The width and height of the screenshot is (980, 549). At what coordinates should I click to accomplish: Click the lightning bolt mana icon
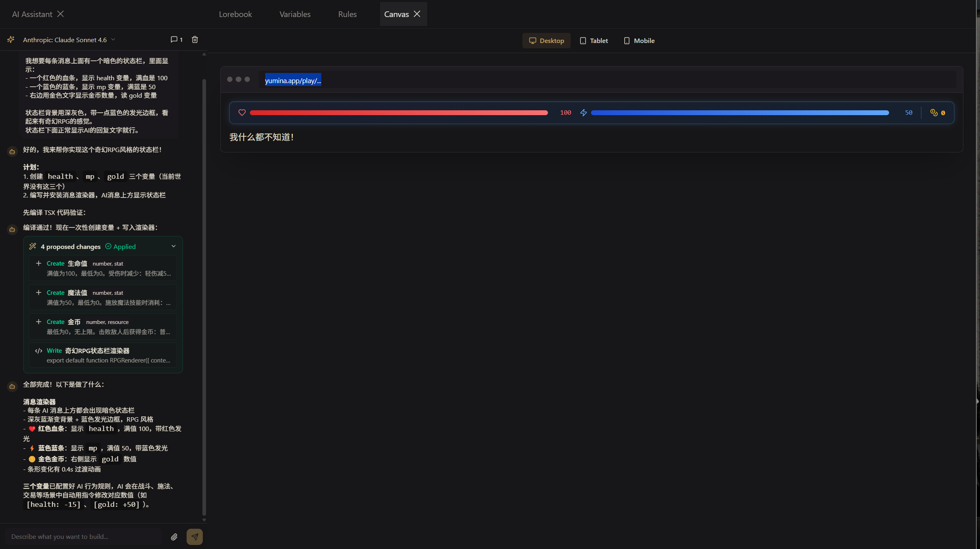(x=583, y=112)
